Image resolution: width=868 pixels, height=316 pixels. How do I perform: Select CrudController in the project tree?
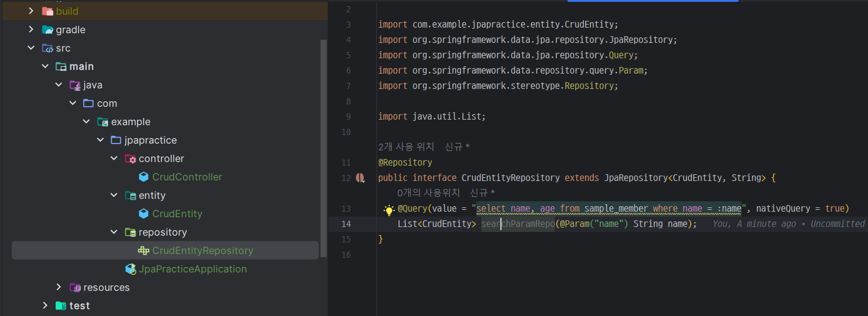coord(187,177)
